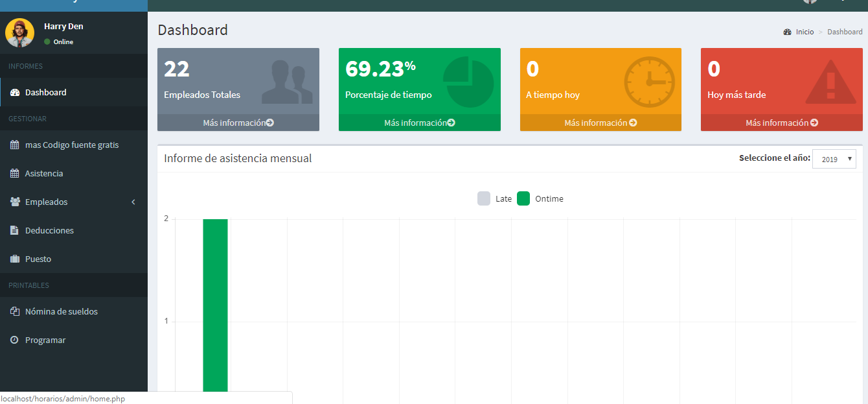
Task: Click the Empleados people icon
Action: pos(14,202)
